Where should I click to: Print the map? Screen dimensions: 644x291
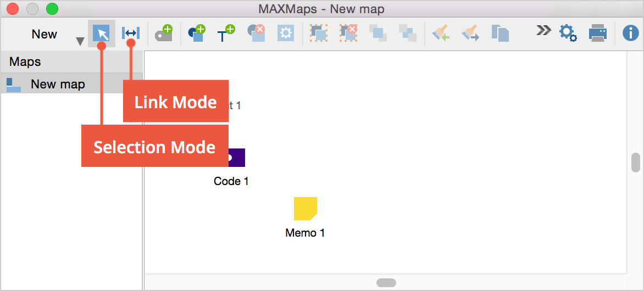(598, 33)
